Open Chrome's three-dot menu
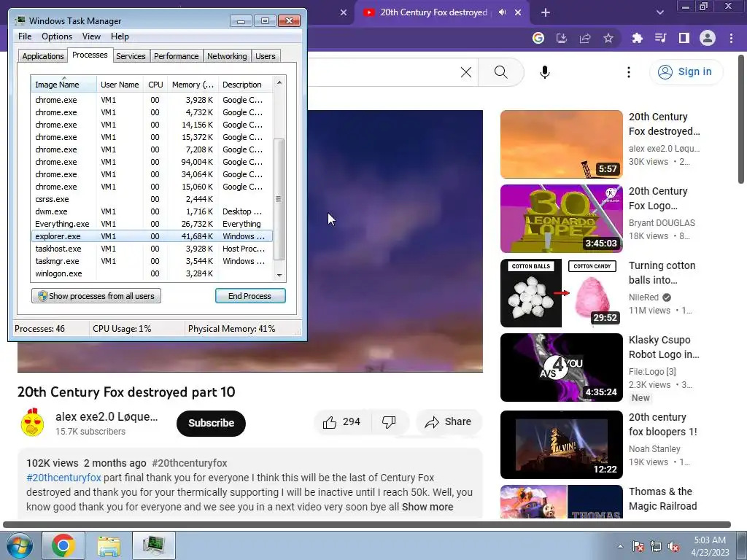This screenshot has width=747, height=560. (731, 38)
